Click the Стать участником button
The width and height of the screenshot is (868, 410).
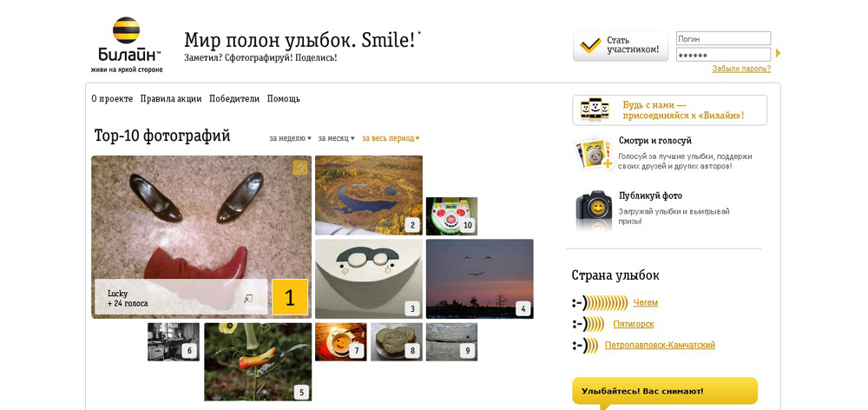(x=621, y=45)
